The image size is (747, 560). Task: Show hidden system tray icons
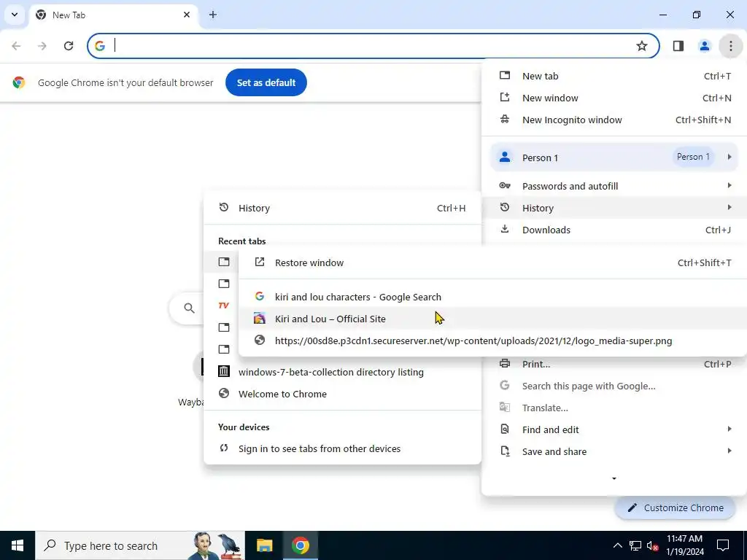click(617, 545)
